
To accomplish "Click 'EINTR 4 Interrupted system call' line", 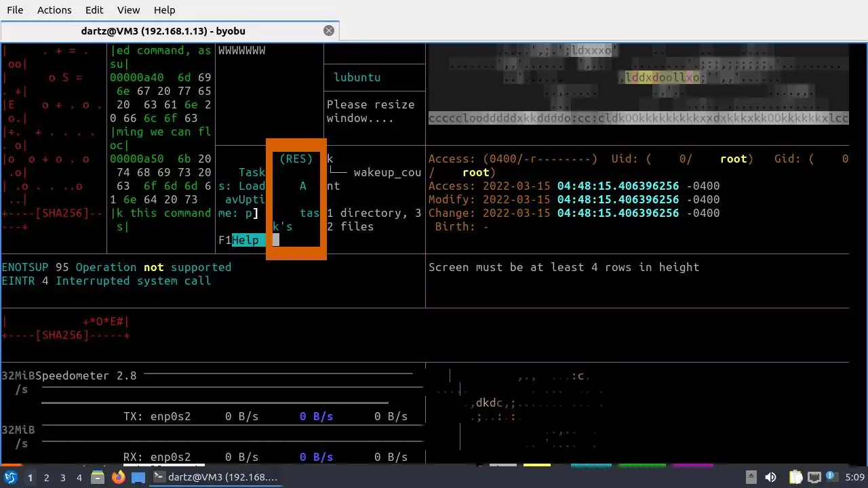I will coord(106,281).
